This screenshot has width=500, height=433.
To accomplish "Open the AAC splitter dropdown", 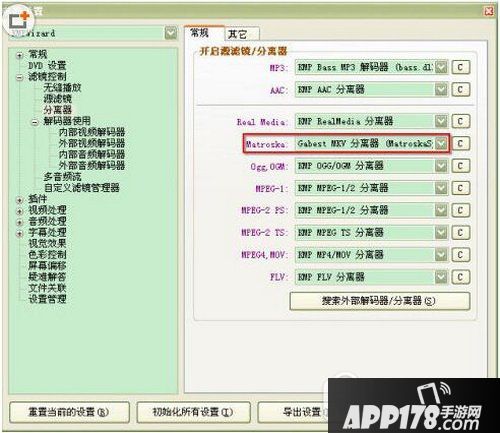I will (x=441, y=89).
